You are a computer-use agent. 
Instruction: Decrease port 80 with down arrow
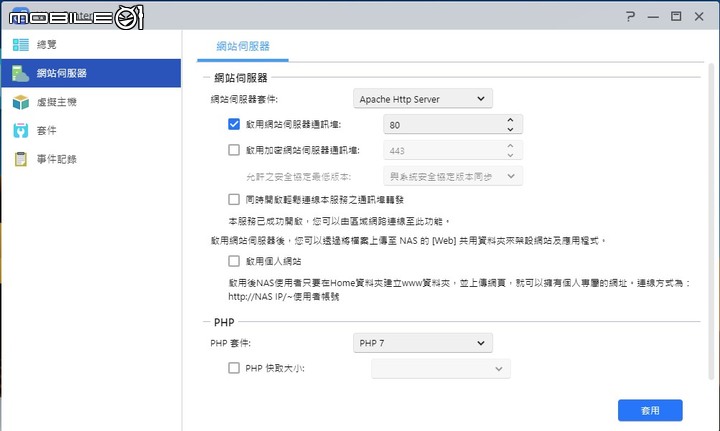pyautogui.click(x=510, y=129)
